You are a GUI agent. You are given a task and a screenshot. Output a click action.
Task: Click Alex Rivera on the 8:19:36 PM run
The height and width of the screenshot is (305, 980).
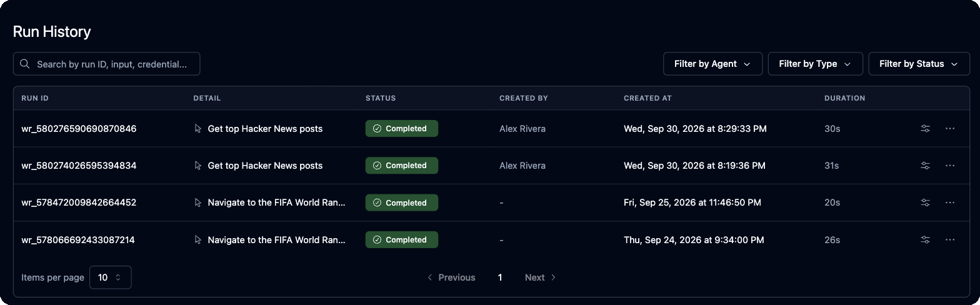pyautogui.click(x=522, y=166)
